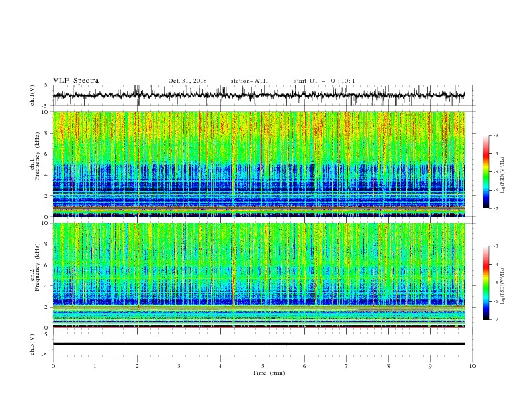The image size is (532, 411).
Task: Click the "-5" volt tick on ch.3(V) axis
Action: pyautogui.click(x=45, y=355)
